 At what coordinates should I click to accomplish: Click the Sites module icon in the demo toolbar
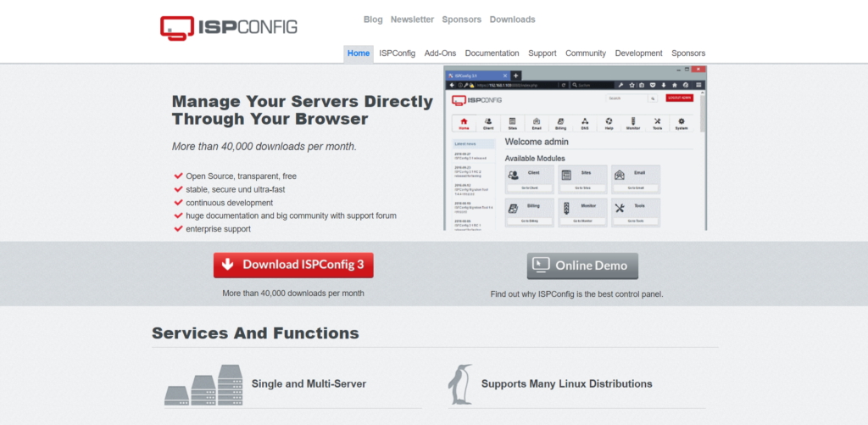pos(512,121)
